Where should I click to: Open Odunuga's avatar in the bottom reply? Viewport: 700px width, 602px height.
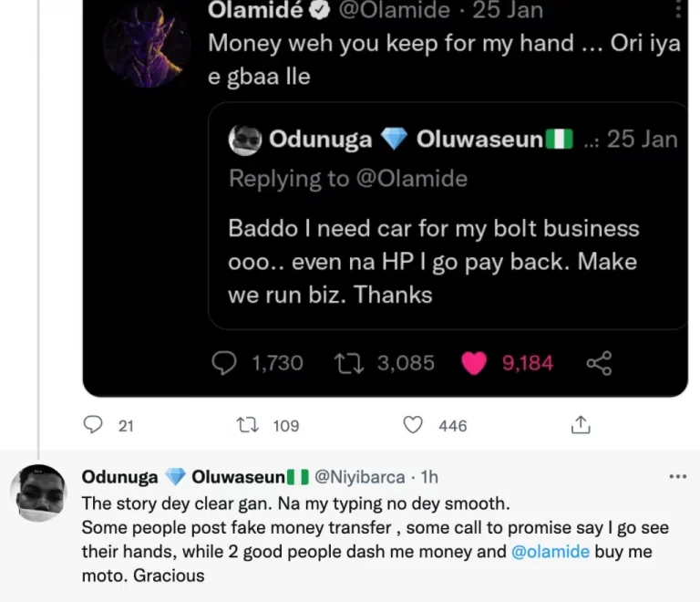(38, 493)
